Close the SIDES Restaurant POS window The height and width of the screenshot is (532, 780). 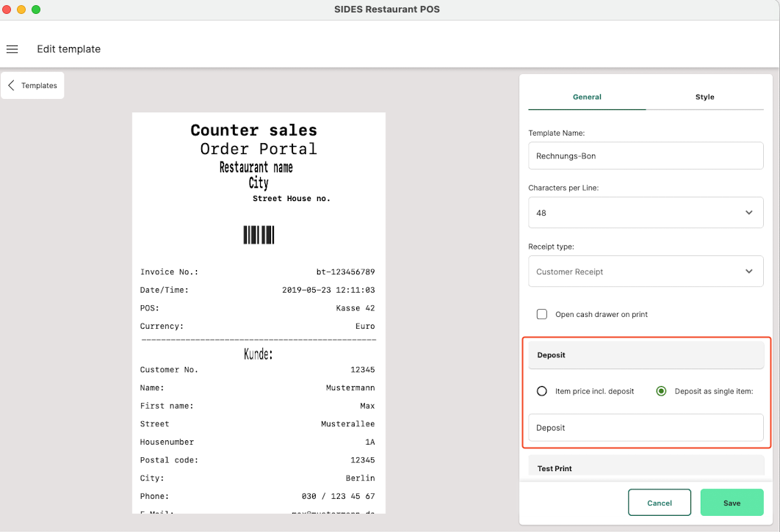point(7,10)
